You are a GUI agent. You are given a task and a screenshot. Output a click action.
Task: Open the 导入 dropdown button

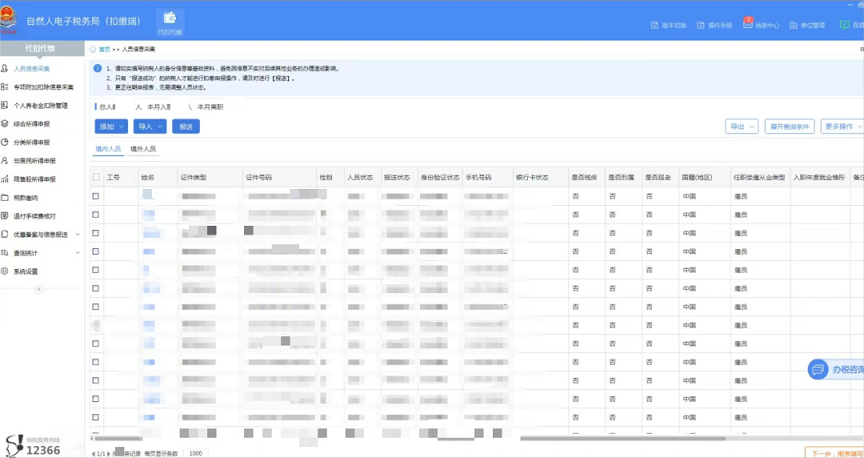pos(149,127)
